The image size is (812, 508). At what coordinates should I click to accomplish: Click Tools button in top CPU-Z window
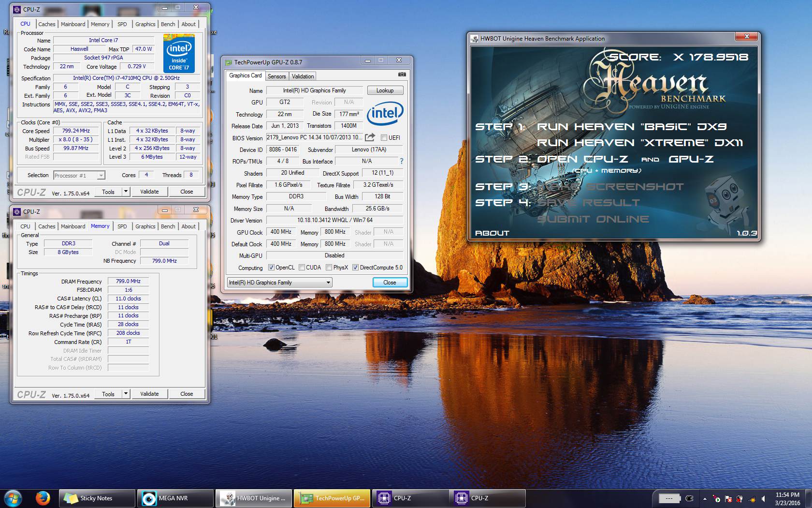[x=108, y=192]
